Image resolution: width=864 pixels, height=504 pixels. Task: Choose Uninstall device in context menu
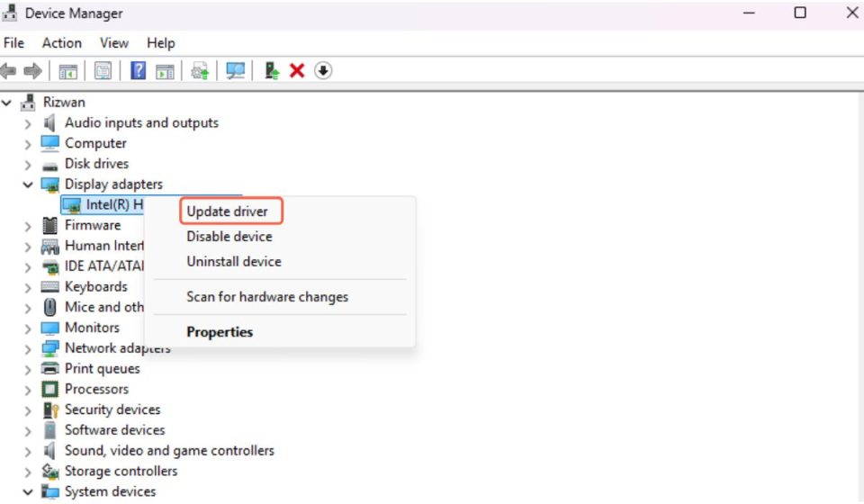tap(234, 262)
